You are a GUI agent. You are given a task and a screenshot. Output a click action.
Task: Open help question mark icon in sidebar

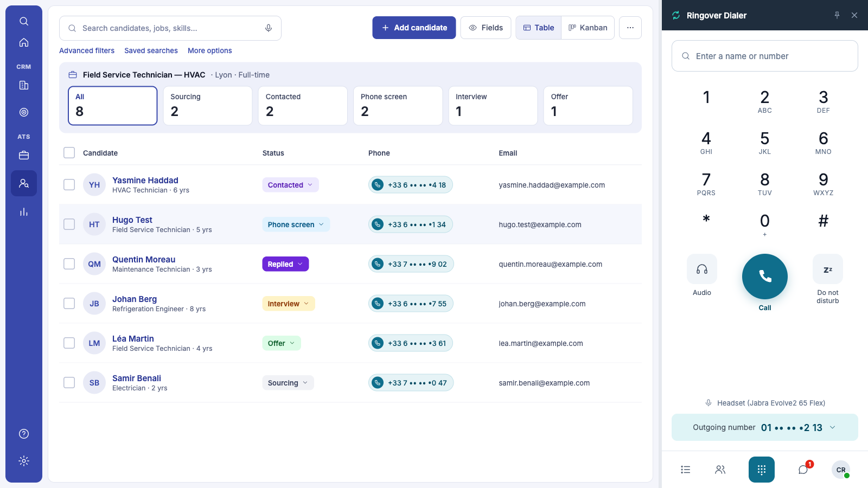point(24,434)
